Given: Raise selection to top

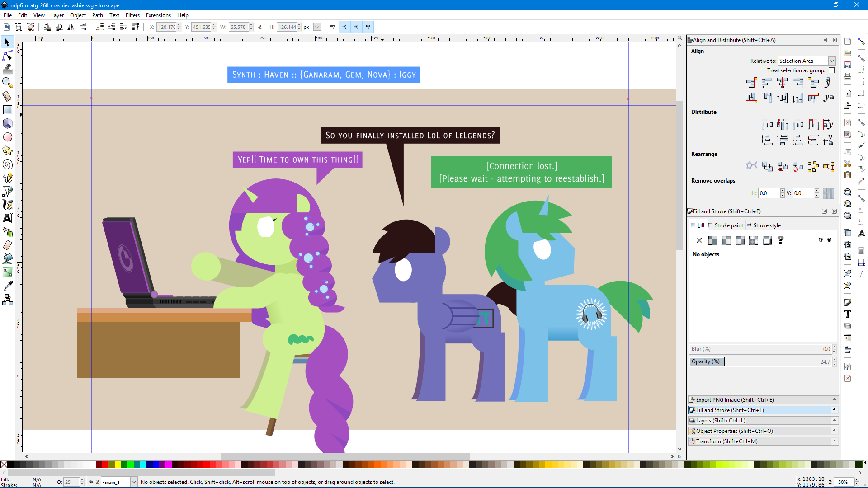Looking at the screenshot, I should click(x=135, y=27).
